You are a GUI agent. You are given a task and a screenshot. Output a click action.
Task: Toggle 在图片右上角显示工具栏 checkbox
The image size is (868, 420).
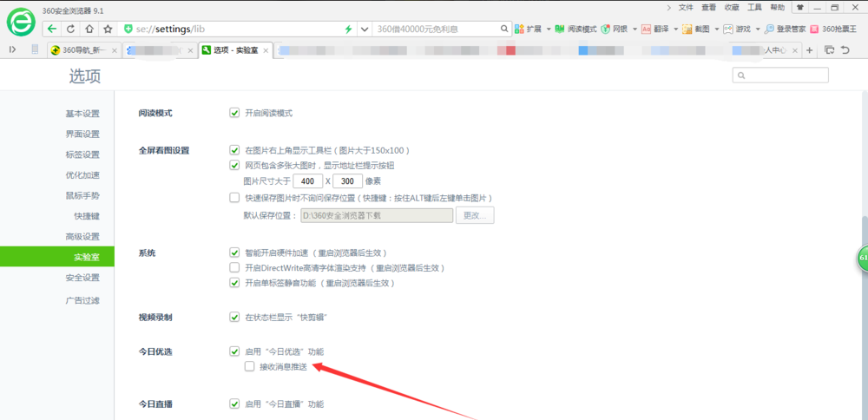(233, 150)
